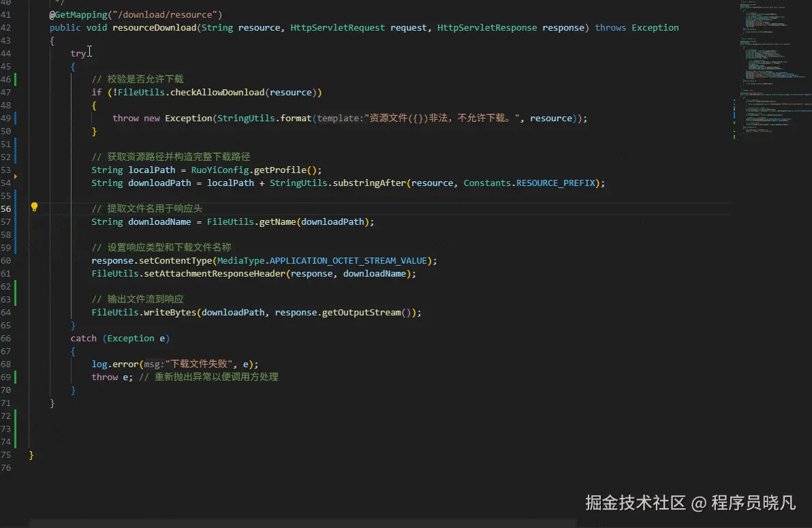Click the Constants class reference
This screenshot has height=528, width=812.
click(487, 183)
